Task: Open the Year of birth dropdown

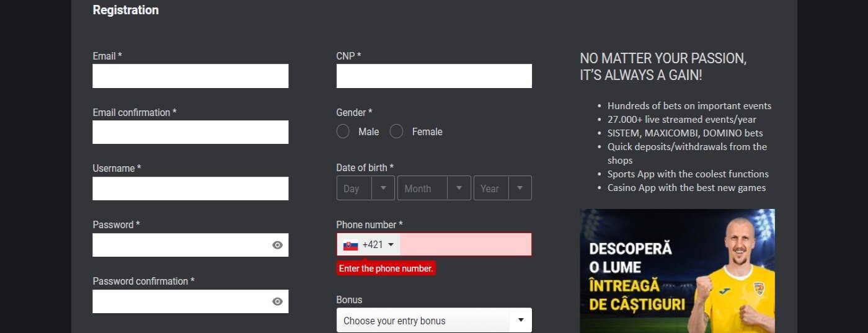Action: (502, 188)
